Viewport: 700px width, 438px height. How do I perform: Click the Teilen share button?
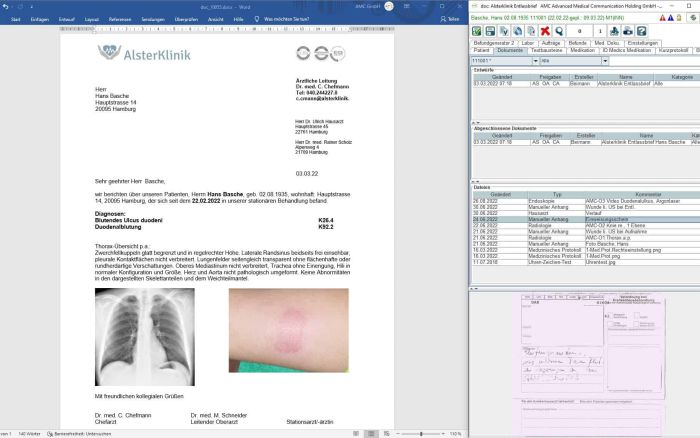pos(449,19)
